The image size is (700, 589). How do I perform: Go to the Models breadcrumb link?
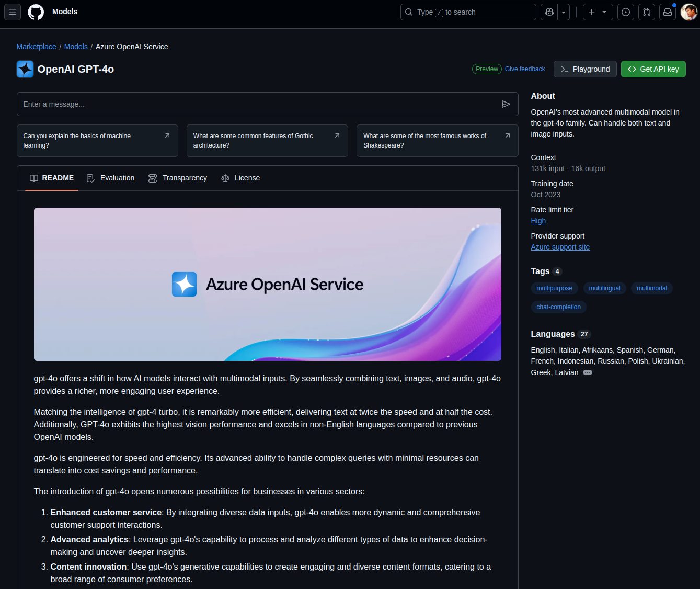[x=76, y=47]
